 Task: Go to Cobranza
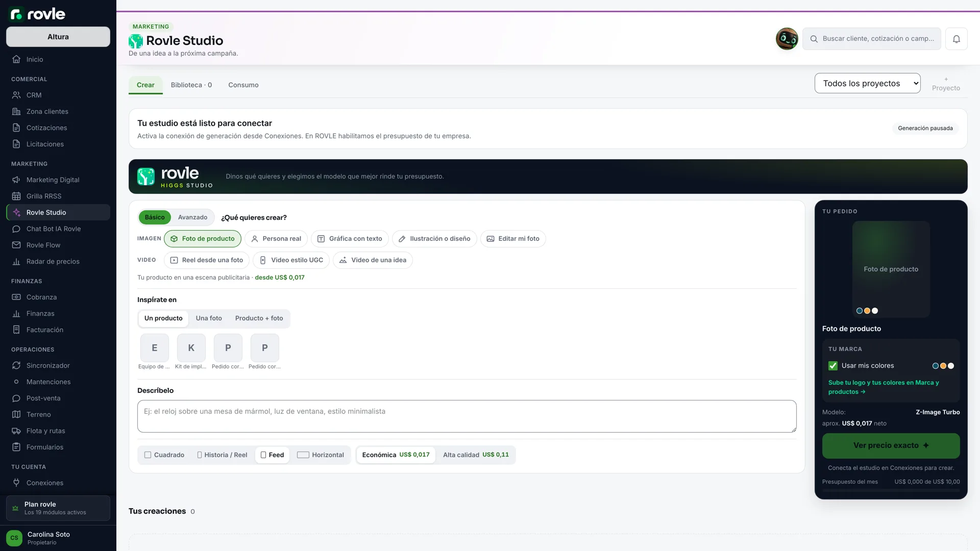pos(58,297)
